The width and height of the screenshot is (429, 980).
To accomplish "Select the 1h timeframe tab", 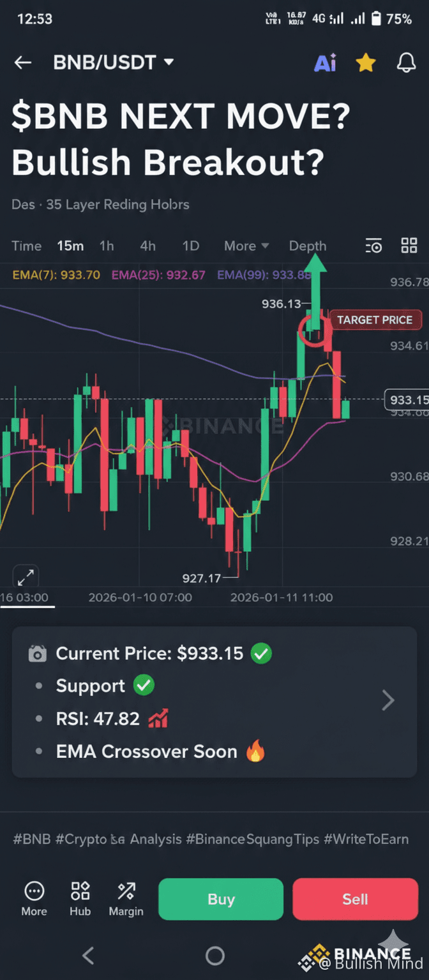I will click(107, 246).
